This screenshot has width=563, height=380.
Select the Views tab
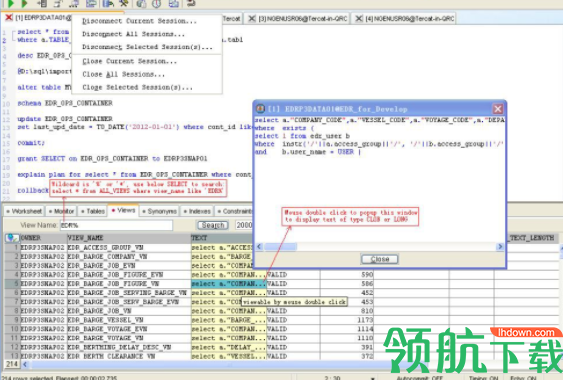coord(123,210)
